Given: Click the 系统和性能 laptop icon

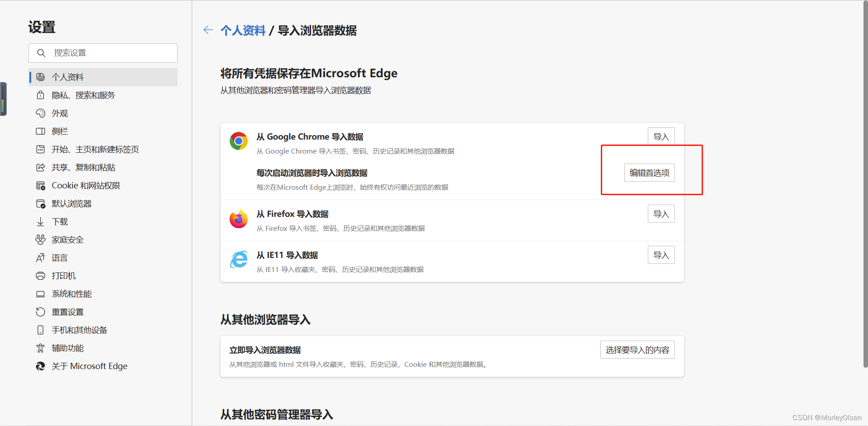Looking at the screenshot, I should tap(40, 294).
